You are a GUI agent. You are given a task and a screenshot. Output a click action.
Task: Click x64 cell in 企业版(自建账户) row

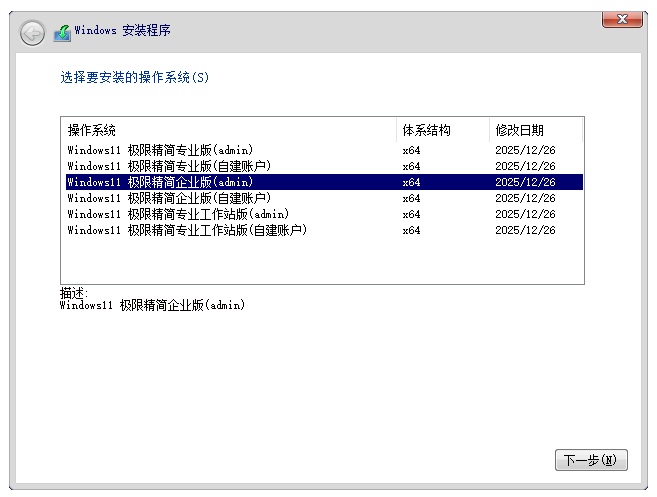411,198
